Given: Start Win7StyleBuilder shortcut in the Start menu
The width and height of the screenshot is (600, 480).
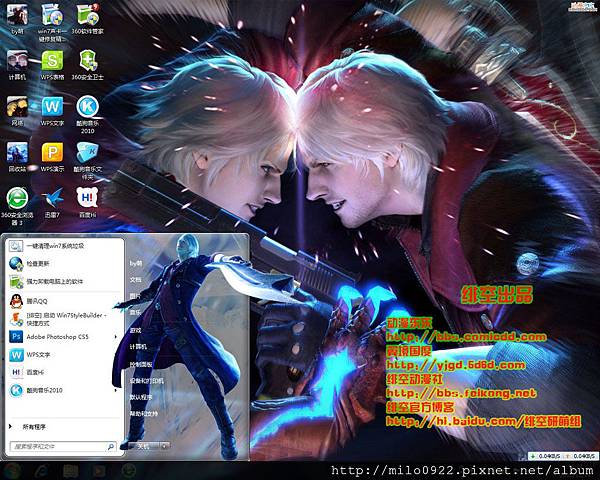Looking at the screenshot, I should (64, 319).
